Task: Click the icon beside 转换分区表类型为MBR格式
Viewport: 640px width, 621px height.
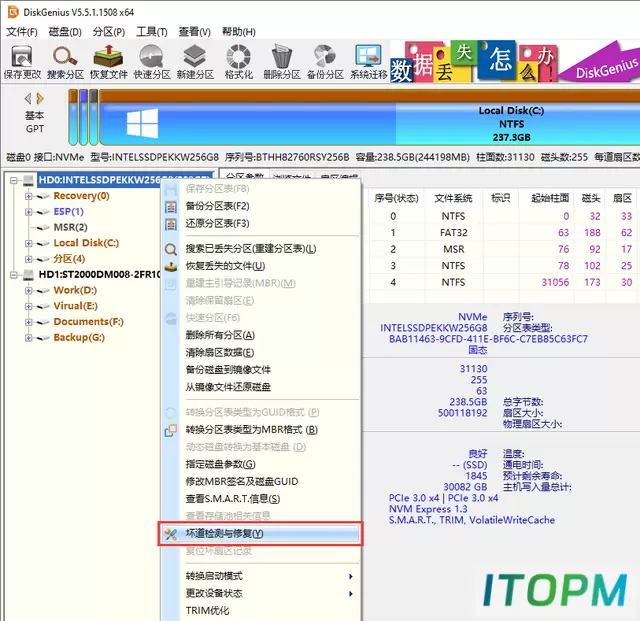Action: [171, 430]
